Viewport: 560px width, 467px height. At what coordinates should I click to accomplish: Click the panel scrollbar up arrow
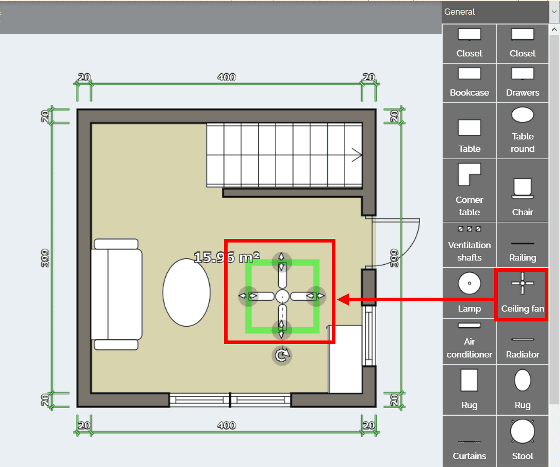[x=554, y=30]
